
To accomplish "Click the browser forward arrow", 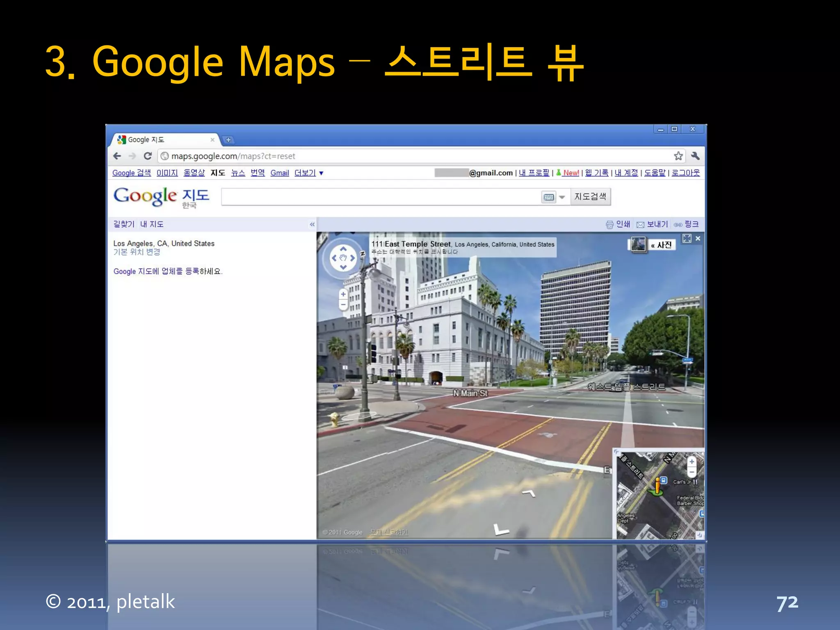I will (x=132, y=156).
